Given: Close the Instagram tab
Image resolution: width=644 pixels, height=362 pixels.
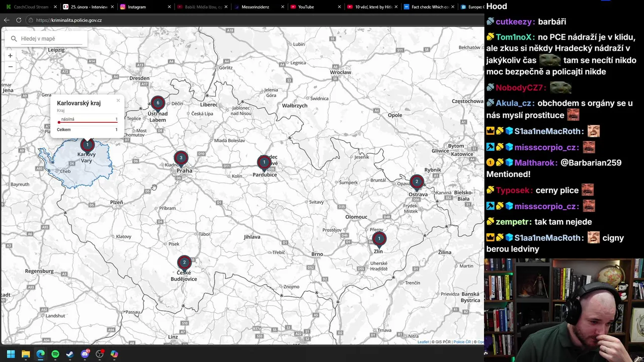Looking at the screenshot, I should pyautogui.click(x=169, y=7).
